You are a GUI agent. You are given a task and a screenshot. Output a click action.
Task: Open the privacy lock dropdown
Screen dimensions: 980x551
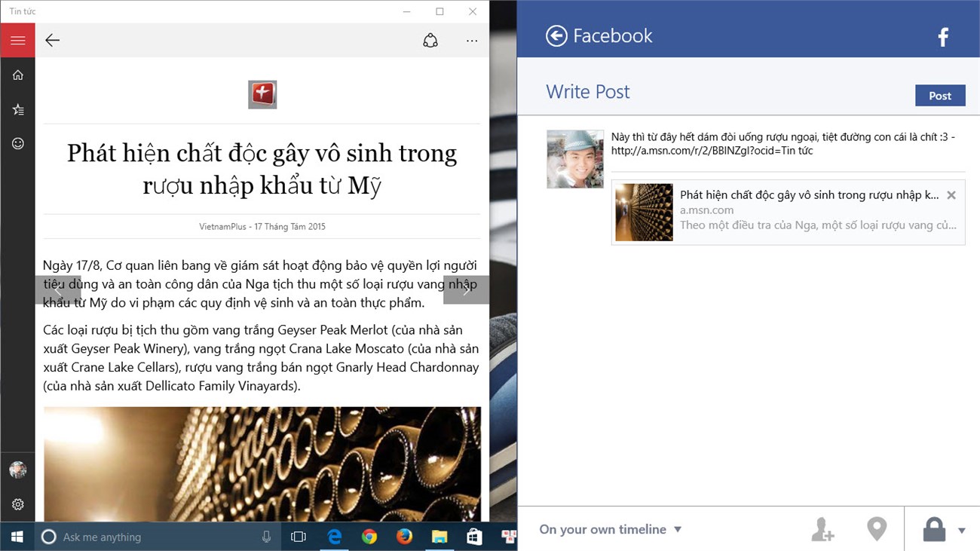point(942,529)
